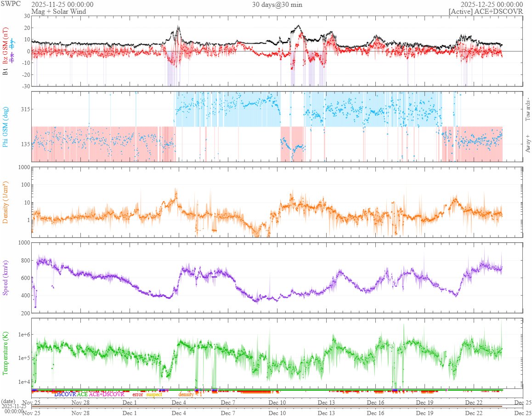Click the 400 tick on Speed axis
The width and height of the screenshot is (532, 416).
[x=25, y=296]
